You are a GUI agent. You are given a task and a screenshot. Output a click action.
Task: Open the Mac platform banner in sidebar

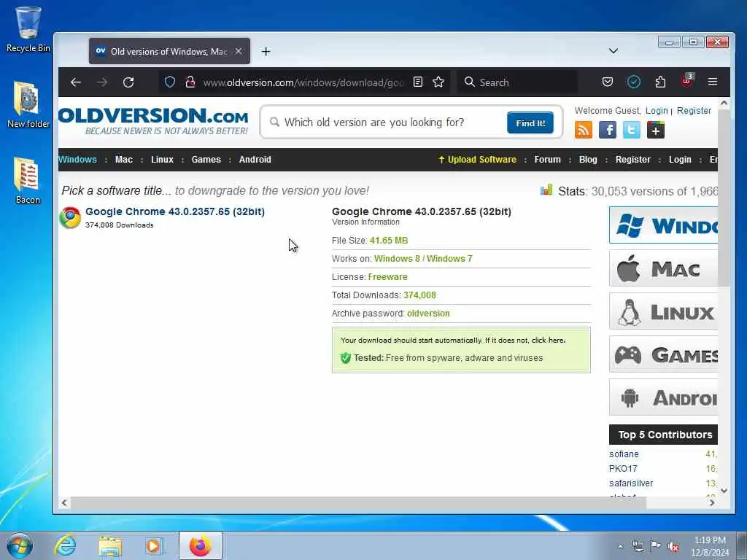[x=663, y=268]
